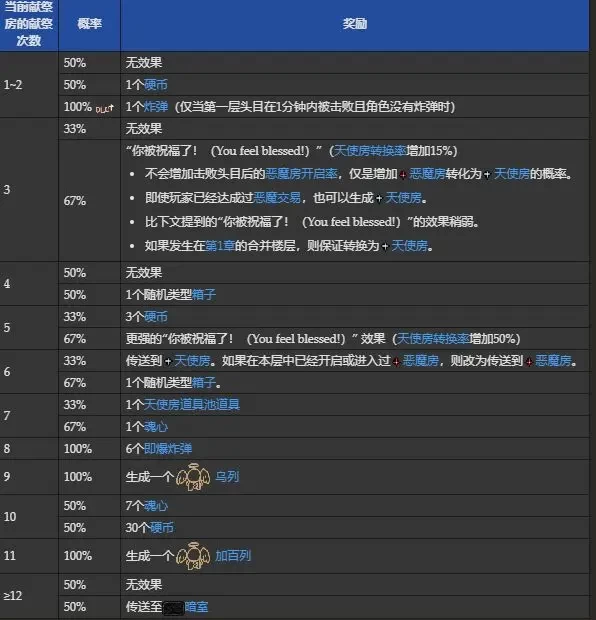Open the 天使房道具池道具 link
The height and width of the screenshot is (620, 596).
(192, 405)
